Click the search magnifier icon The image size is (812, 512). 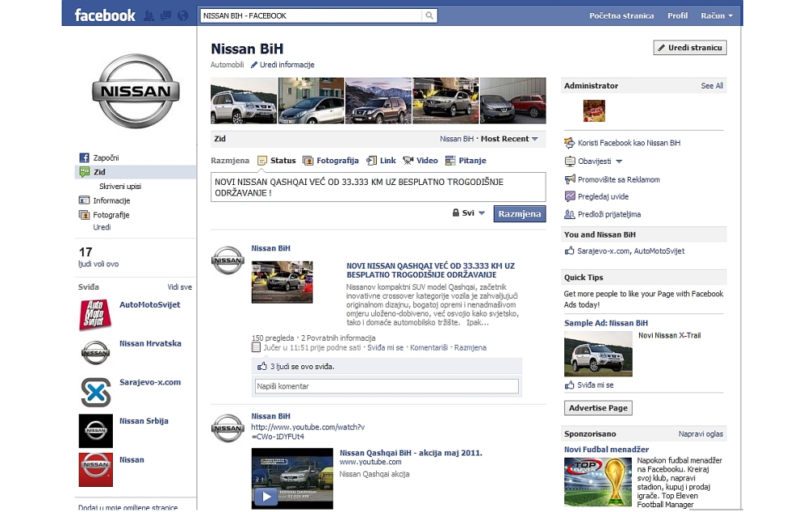pyautogui.click(x=430, y=15)
